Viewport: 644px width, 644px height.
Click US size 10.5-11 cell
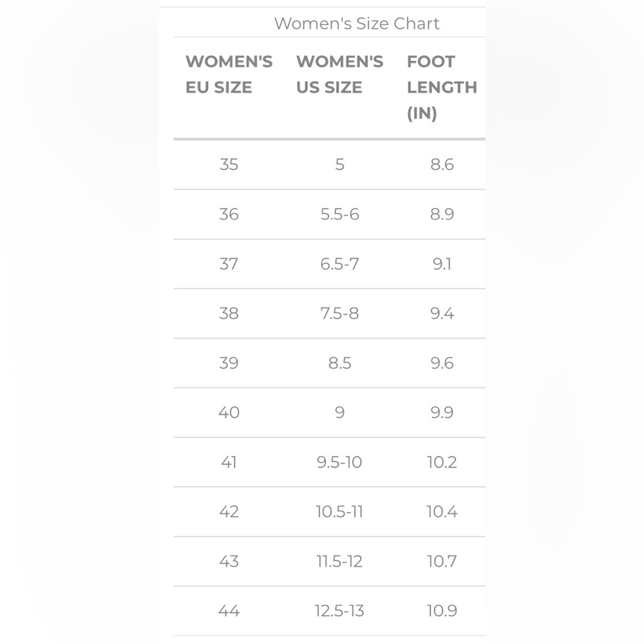point(339,512)
